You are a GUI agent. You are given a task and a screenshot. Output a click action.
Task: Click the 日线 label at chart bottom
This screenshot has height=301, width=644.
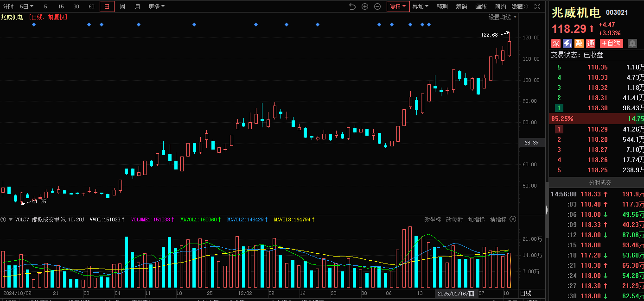click(525, 294)
